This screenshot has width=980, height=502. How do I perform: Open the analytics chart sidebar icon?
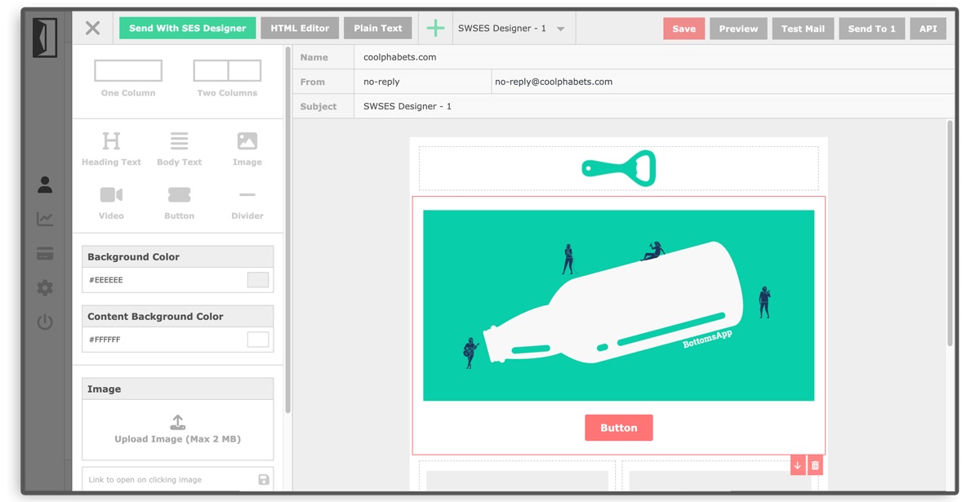(x=45, y=219)
